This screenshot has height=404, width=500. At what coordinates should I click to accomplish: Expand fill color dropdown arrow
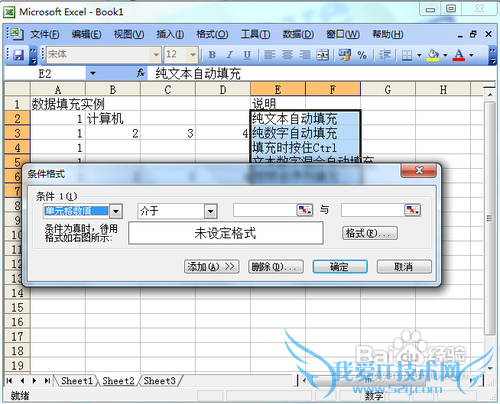pos(445,55)
